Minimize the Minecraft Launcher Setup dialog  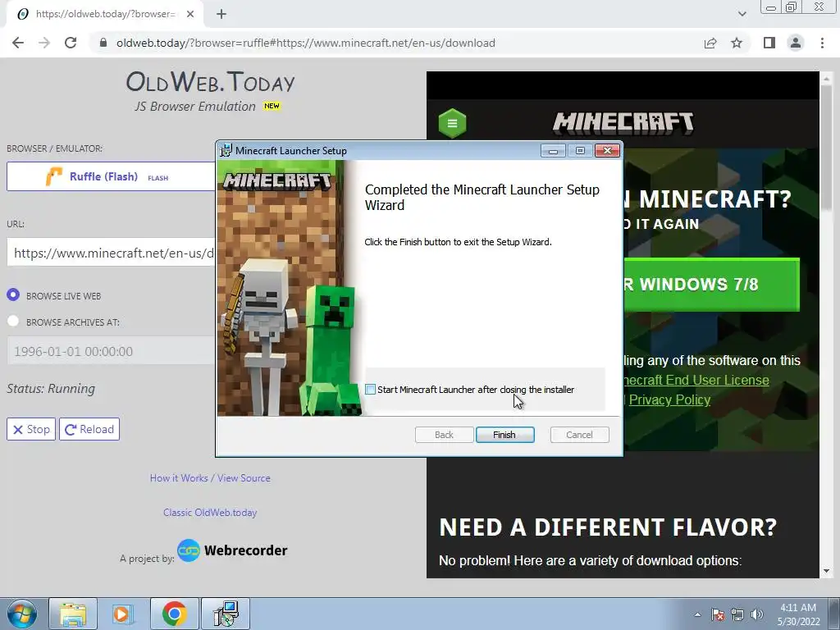coord(553,151)
